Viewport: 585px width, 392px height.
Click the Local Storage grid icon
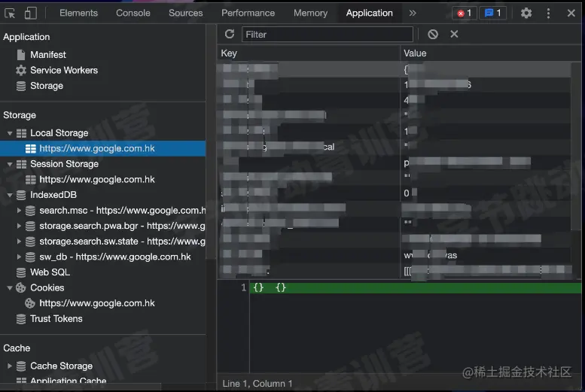[21, 133]
